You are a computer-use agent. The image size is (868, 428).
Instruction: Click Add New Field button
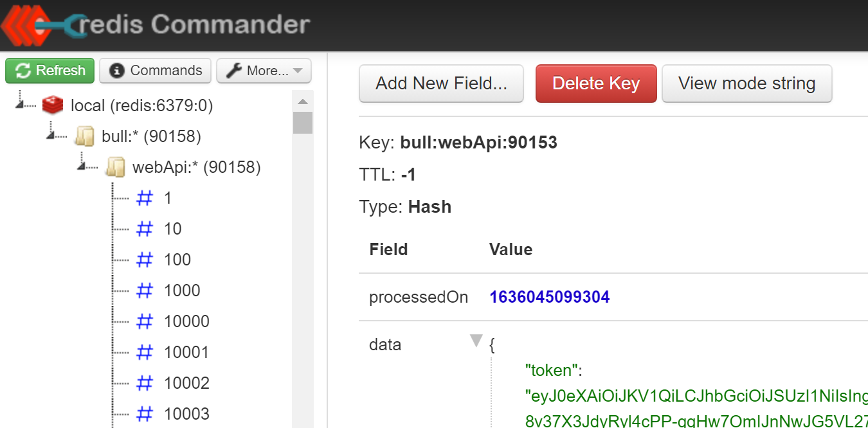(441, 84)
